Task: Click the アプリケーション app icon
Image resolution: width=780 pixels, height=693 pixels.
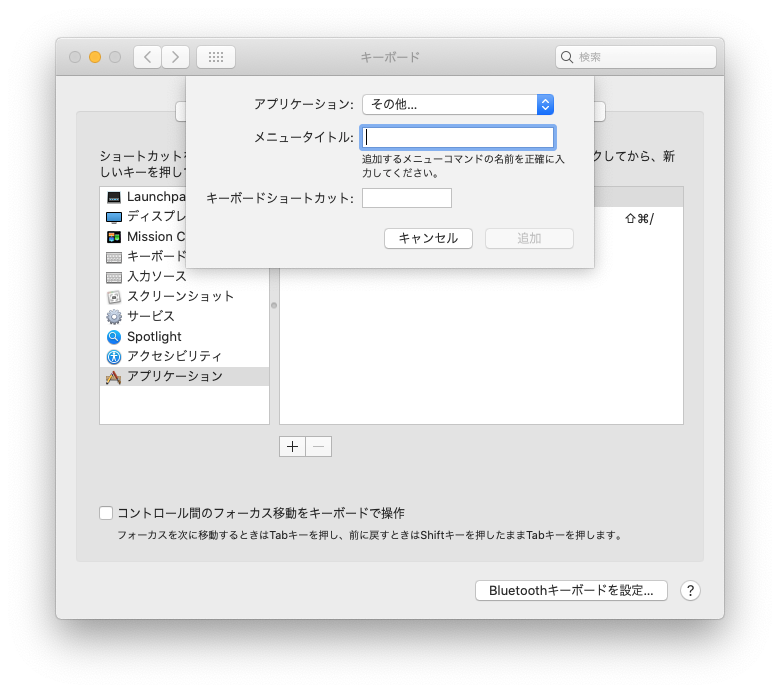Action: pyautogui.click(x=113, y=377)
